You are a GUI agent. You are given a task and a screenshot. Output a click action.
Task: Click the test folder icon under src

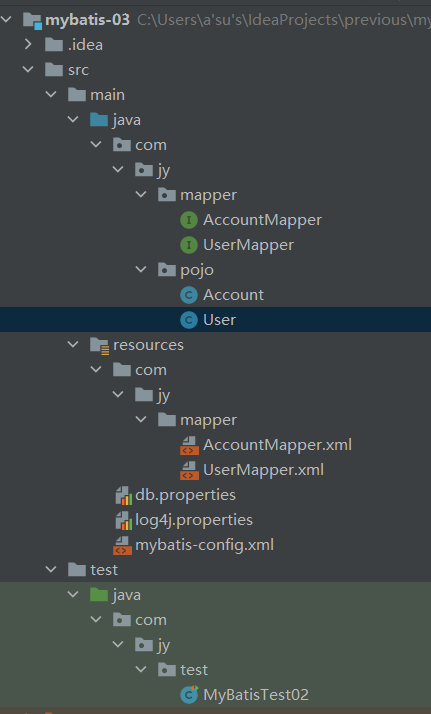pos(76,570)
